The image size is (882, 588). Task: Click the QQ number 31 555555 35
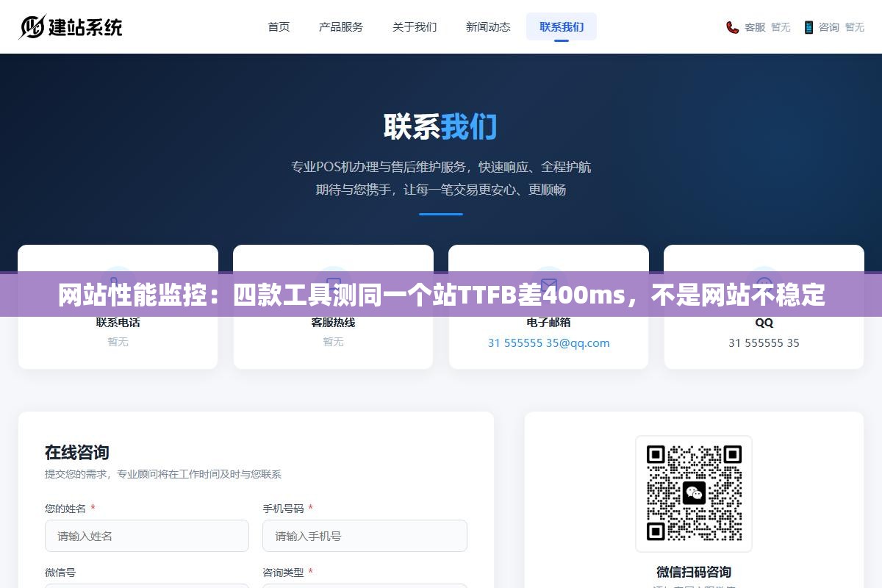pyautogui.click(x=764, y=343)
